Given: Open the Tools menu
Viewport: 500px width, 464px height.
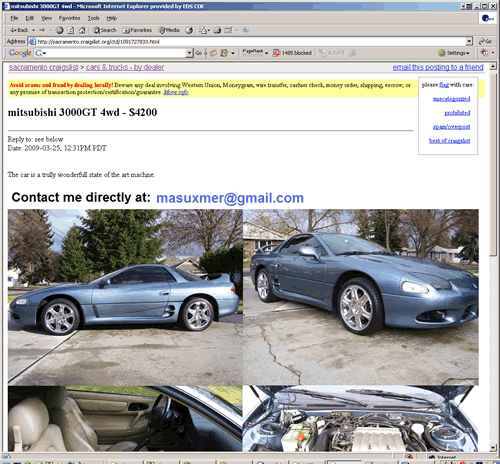Looking at the screenshot, I should pyautogui.click(x=93, y=18).
